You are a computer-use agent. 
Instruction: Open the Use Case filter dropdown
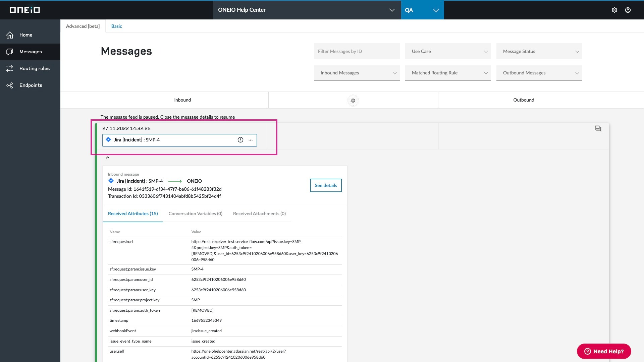(448, 51)
